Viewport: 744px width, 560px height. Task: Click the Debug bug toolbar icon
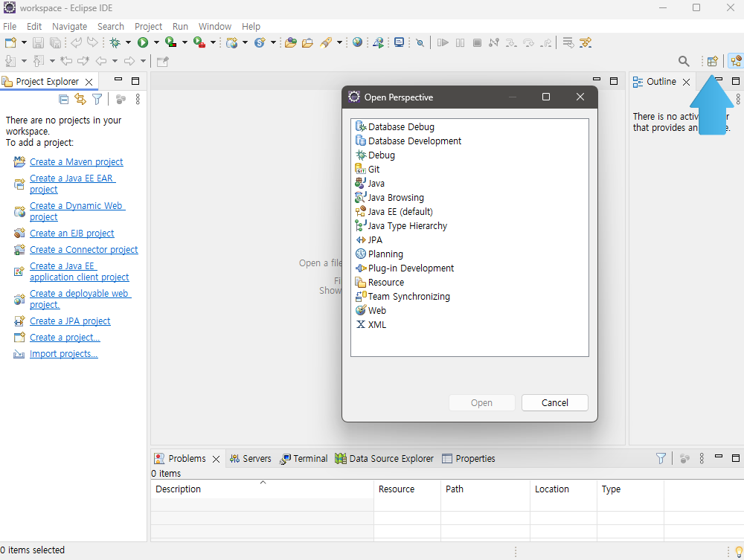(x=115, y=42)
